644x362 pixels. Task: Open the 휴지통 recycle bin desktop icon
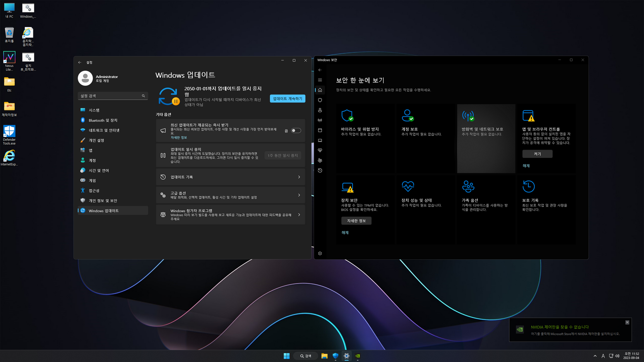click(x=9, y=35)
